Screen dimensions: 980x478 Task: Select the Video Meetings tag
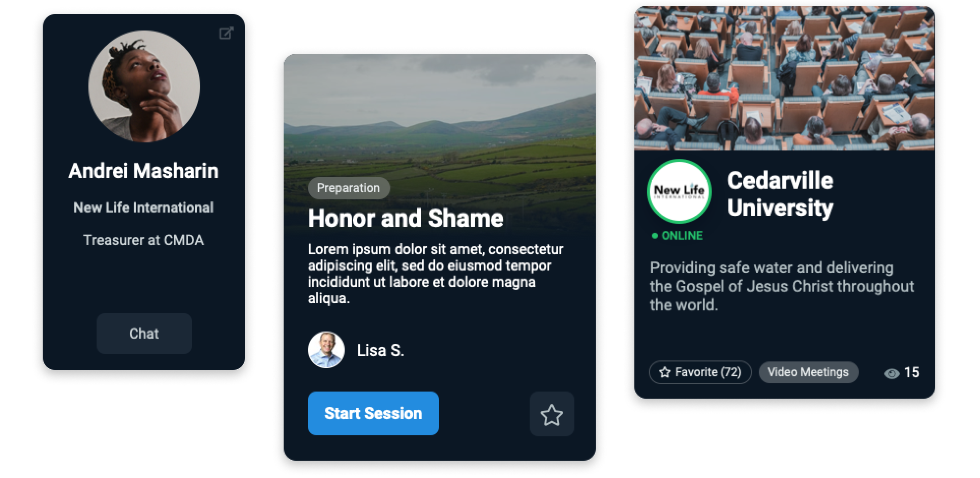coord(808,372)
